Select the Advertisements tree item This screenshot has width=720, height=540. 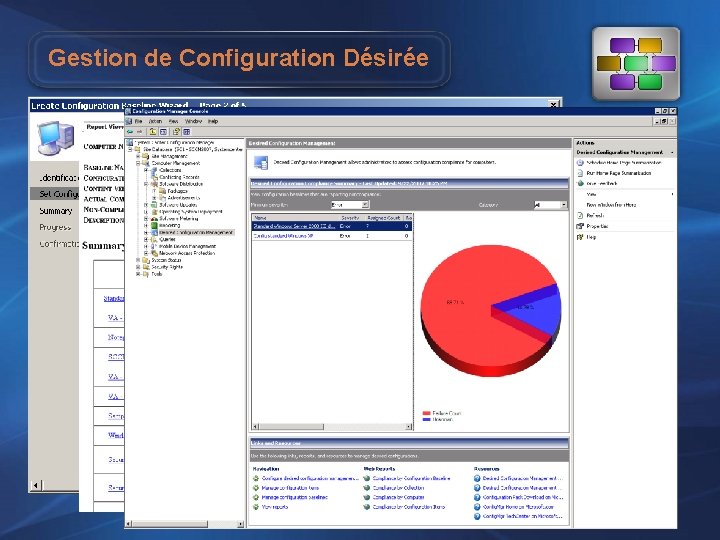[x=184, y=197]
